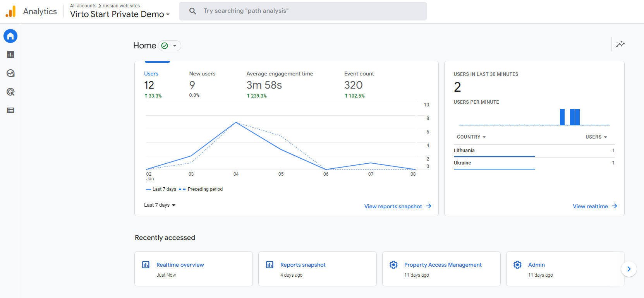This screenshot has width=644, height=298.
Task: Click the Property Access Management gear icon
Action: 393,265
